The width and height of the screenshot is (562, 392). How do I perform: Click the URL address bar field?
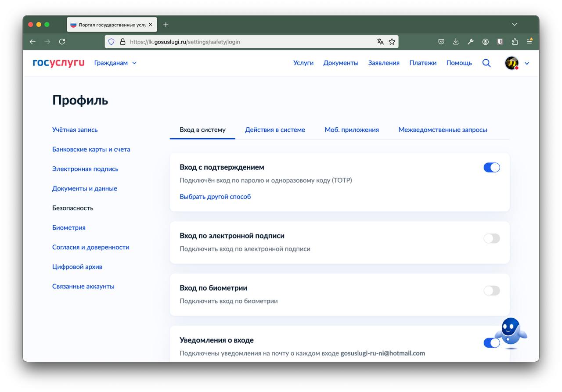coord(251,42)
